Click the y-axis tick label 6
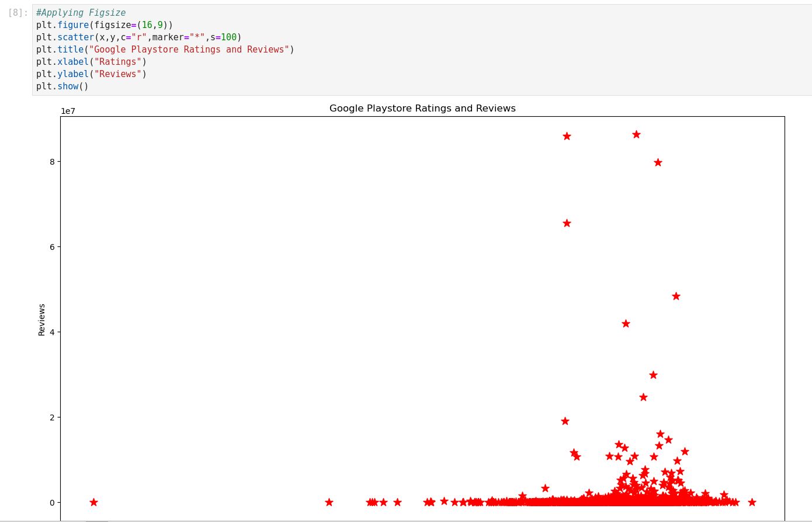 (x=52, y=247)
